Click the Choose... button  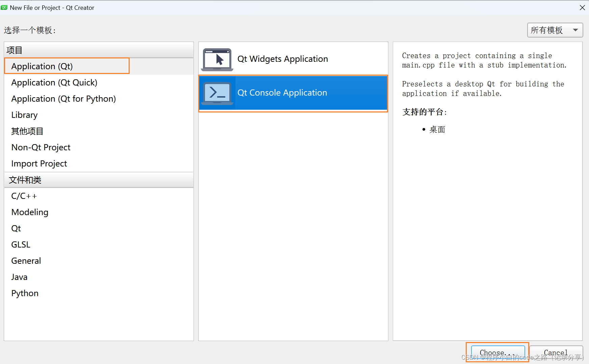(x=498, y=353)
